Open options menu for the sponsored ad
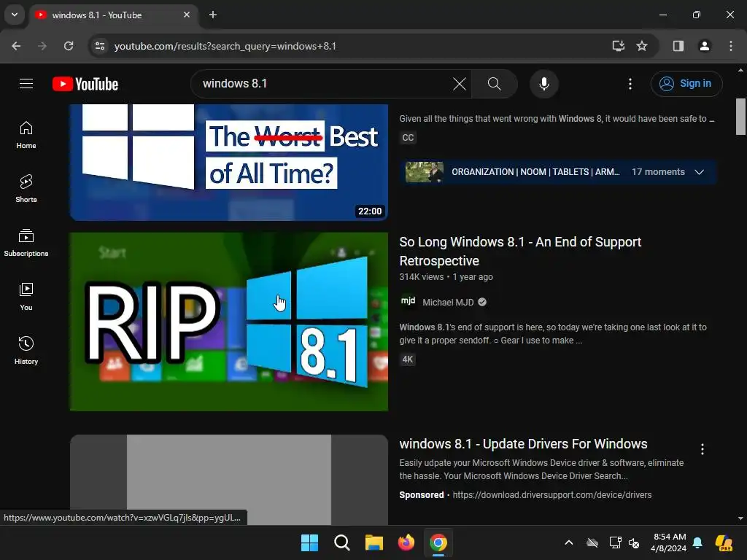This screenshot has height=560, width=747. [x=703, y=449]
